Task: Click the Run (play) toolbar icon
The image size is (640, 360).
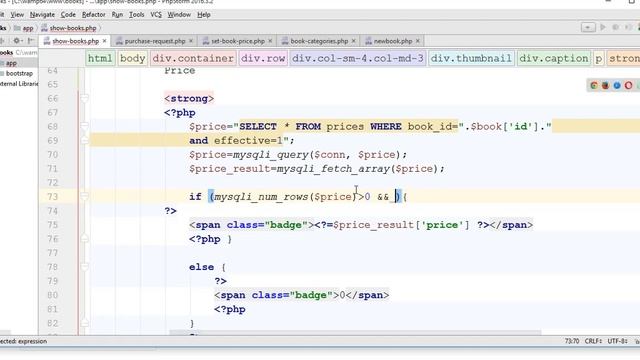Action: (603, 27)
